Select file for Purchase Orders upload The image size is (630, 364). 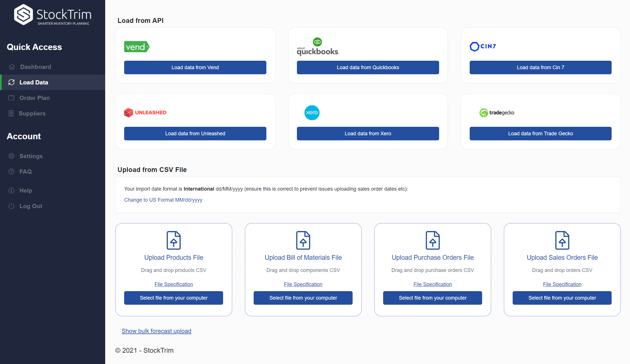point(432,298)
